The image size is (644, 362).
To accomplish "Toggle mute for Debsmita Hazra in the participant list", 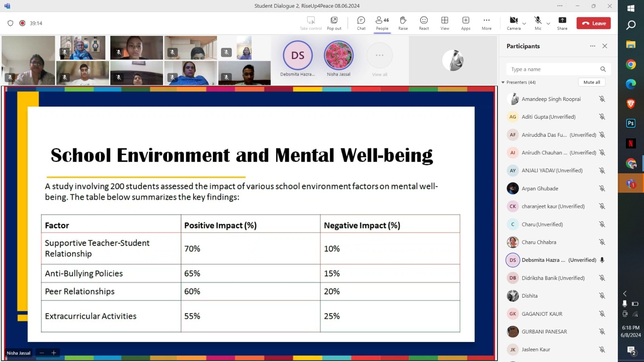I will coord(602,260).
